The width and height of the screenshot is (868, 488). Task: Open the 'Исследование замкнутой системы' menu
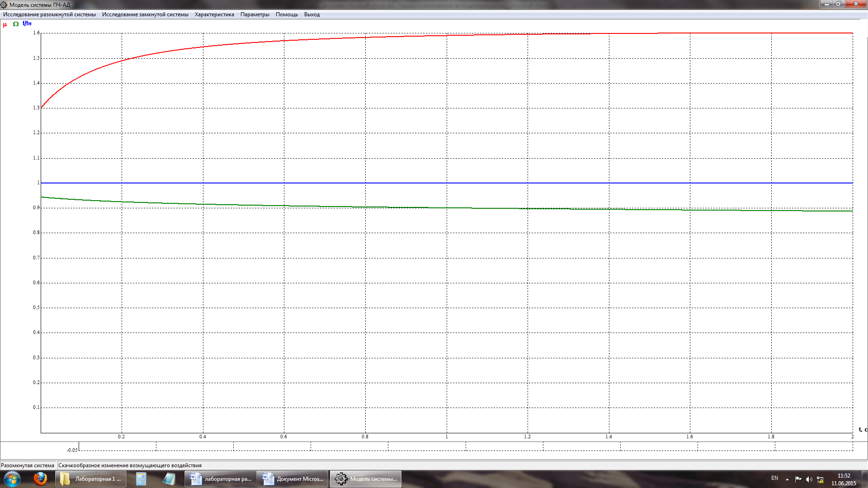pos(145,14)
